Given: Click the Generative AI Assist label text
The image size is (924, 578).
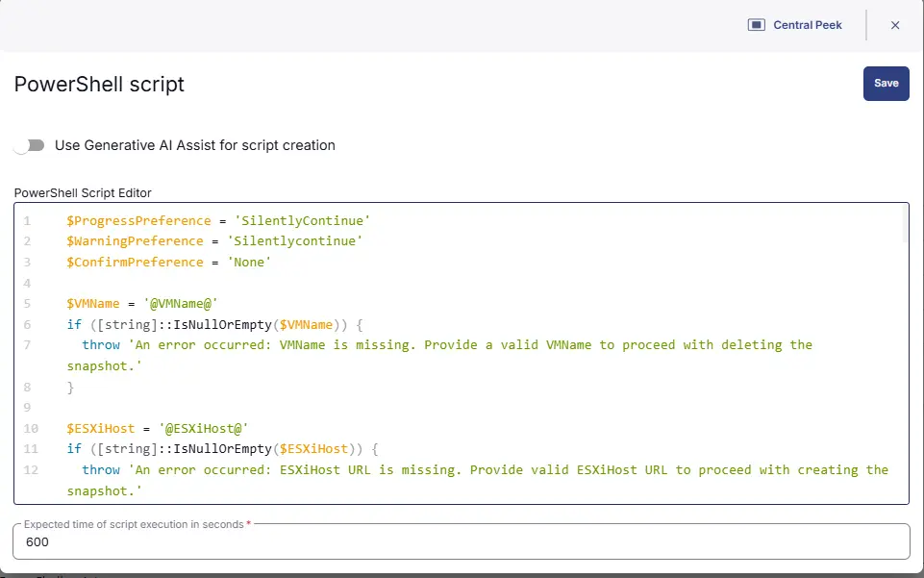Looking at the screenshot, I should click(194, 145).
